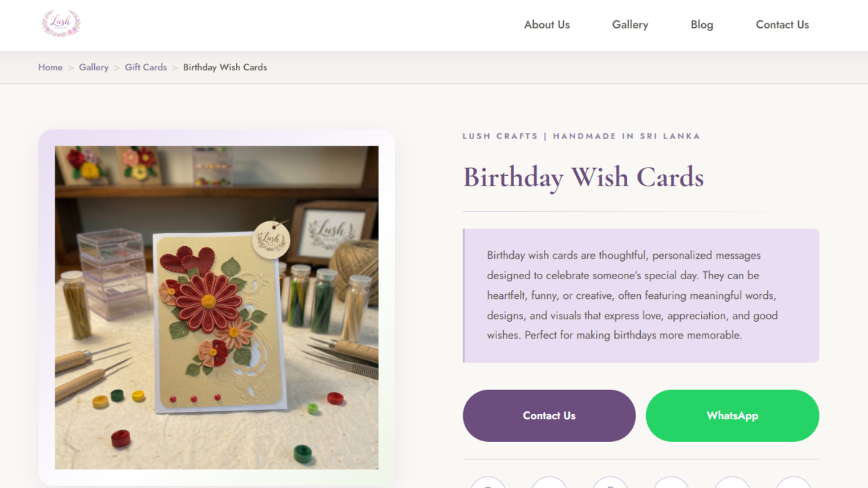This screenshot has height=488, width=868.
Task: Open the Blog navigation item
Action: (x=702, y=24)
